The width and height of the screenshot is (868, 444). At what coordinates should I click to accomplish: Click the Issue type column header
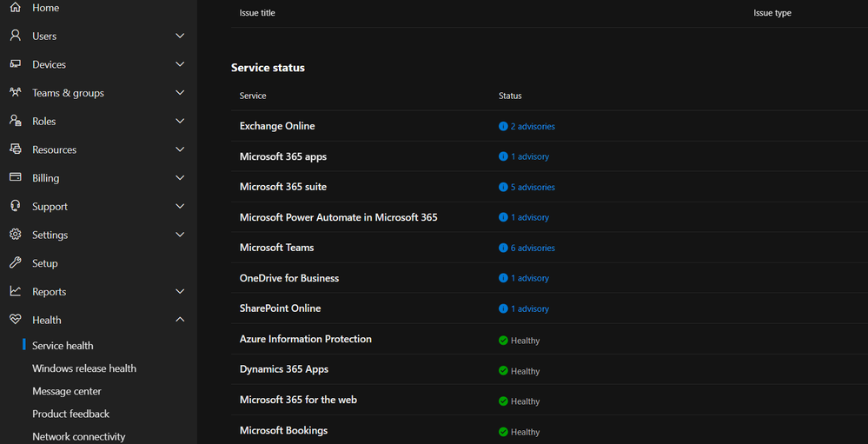click(x=772, y=13)
